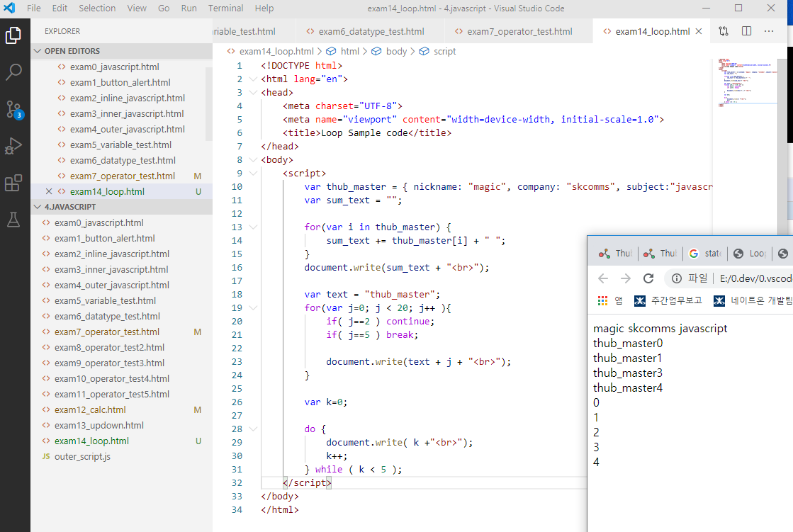793x532 pixels.
Task: Fold the html tag at line 2
Action: [253, 79]
